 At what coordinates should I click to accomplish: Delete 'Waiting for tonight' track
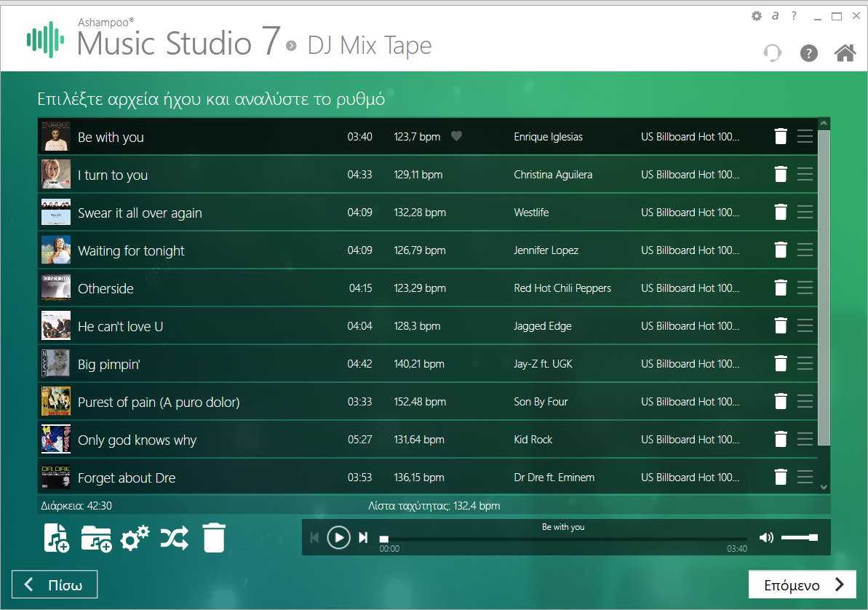click(781, 250)
